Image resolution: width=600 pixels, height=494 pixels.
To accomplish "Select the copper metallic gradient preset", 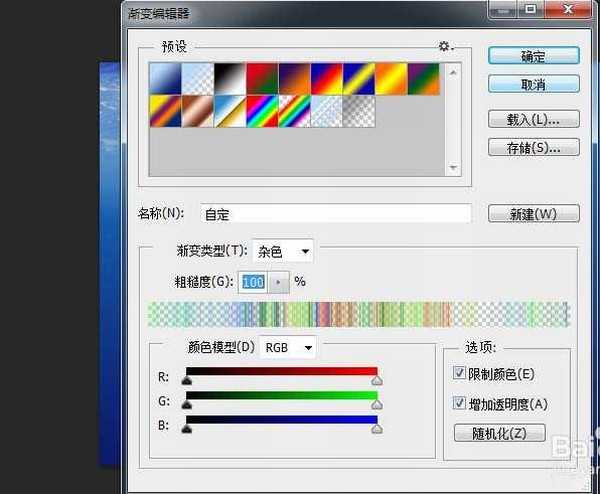I will pos(196,110).
